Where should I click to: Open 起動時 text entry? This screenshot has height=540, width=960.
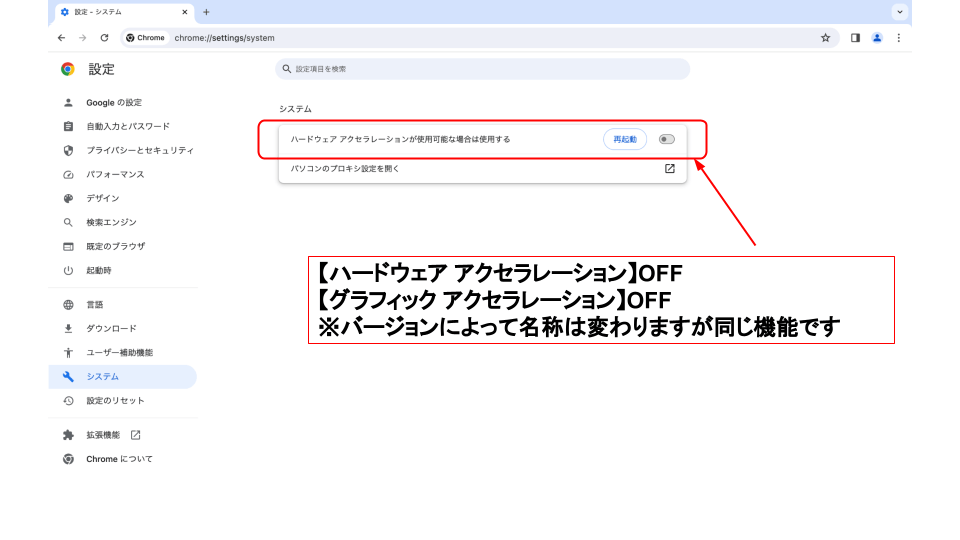point(99,271)
